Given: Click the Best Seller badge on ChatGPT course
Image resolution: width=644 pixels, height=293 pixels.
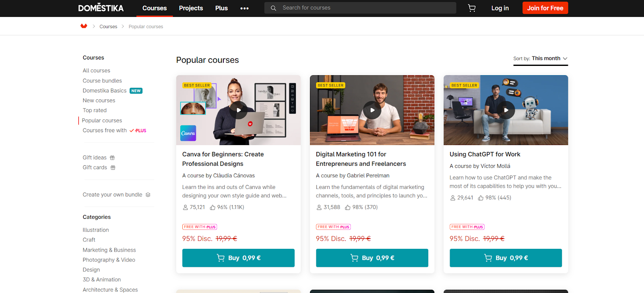Looking at the screenshot, I should tap(464, 85).
